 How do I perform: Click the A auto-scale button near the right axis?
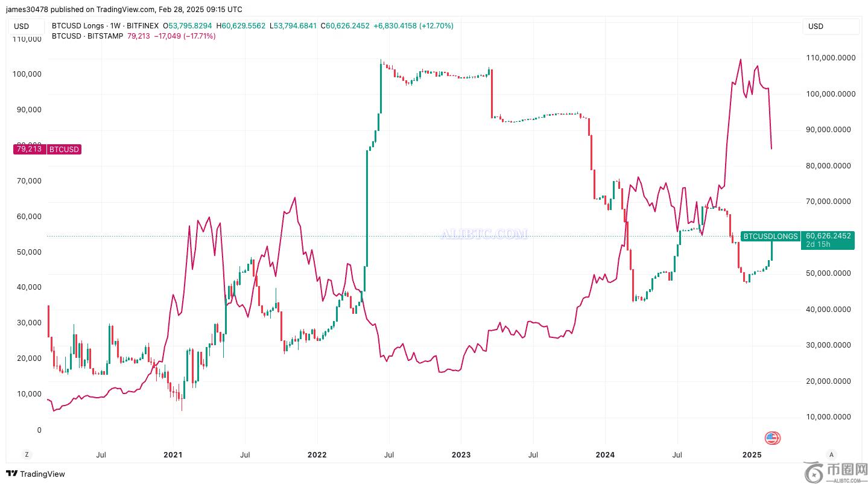[x=831, y=454]
